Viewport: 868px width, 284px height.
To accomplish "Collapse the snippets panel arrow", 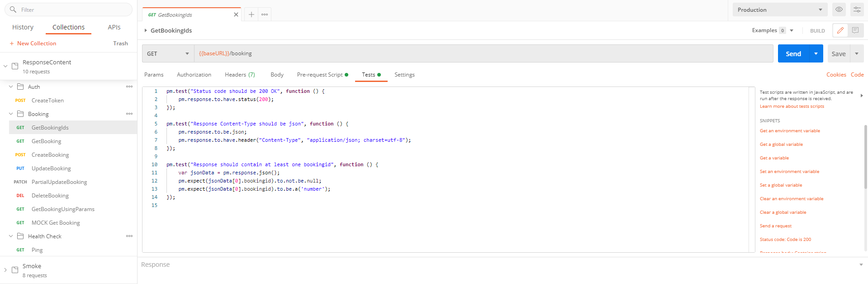I will [862, 96].
